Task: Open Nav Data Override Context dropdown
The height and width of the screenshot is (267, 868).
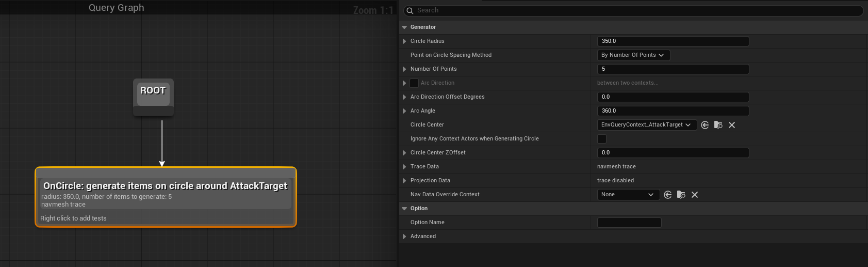Action: pyautogui.click(x=628, y=195)
